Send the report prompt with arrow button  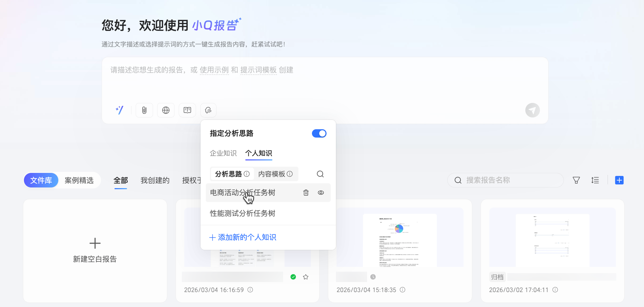[x=532, y=110]
